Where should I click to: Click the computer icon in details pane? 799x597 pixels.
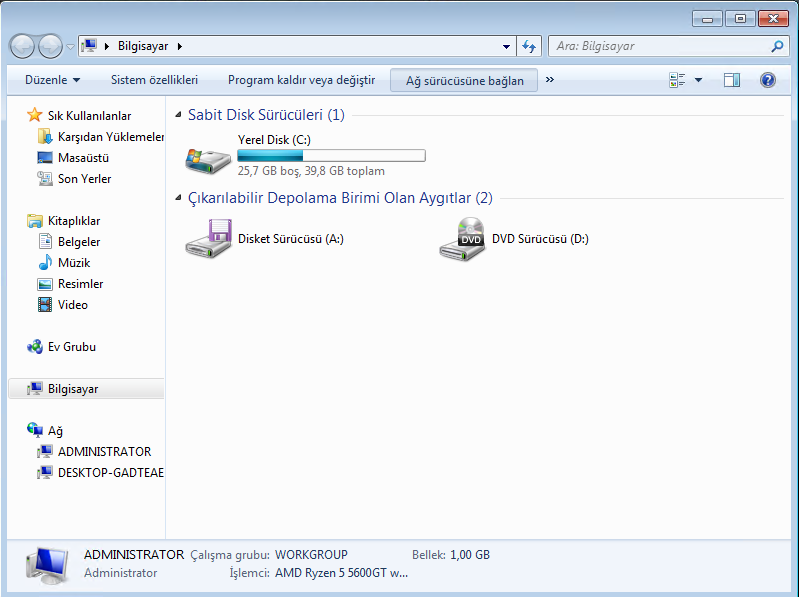(x=47, y=565)
